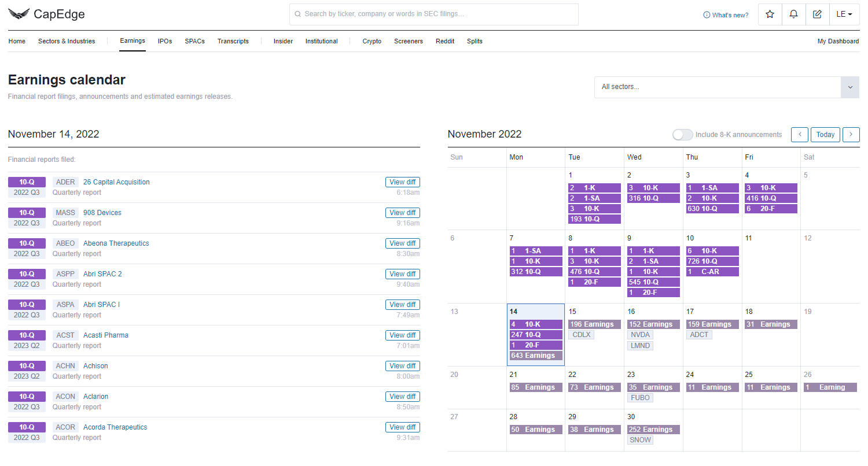The width and height of the screenshot is (868, 466).
Task: Open the Insider menu item
Action: click(283, 41)
